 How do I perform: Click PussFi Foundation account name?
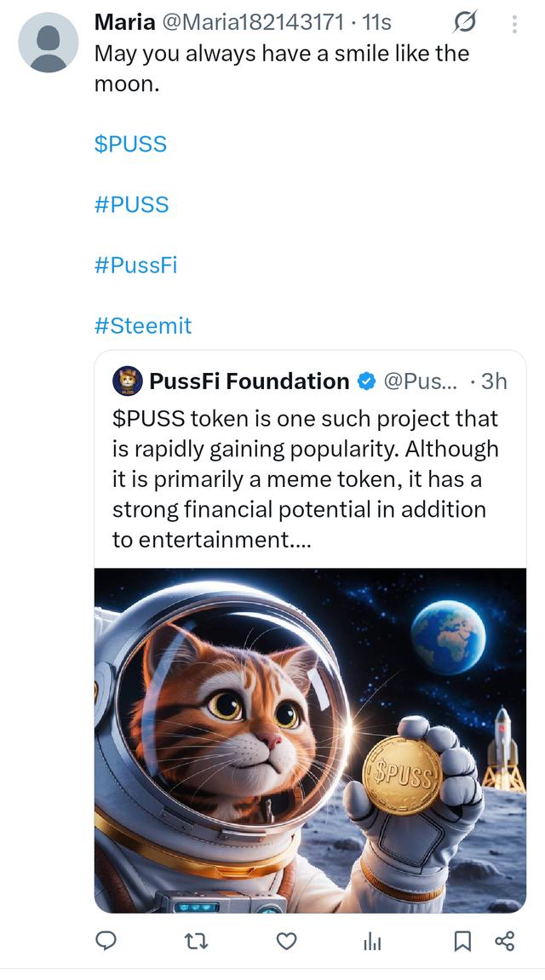249,381
